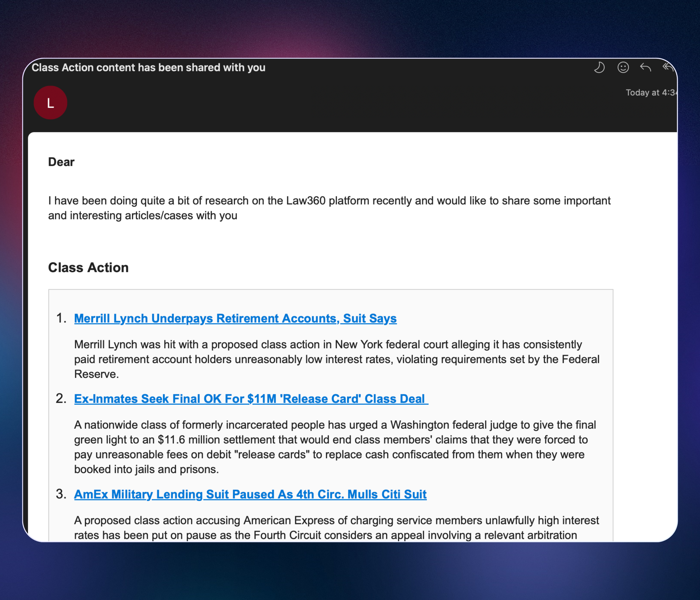
Task: Open Ex-Inmates Seek Final OK article link
Action: click(251, 399)
